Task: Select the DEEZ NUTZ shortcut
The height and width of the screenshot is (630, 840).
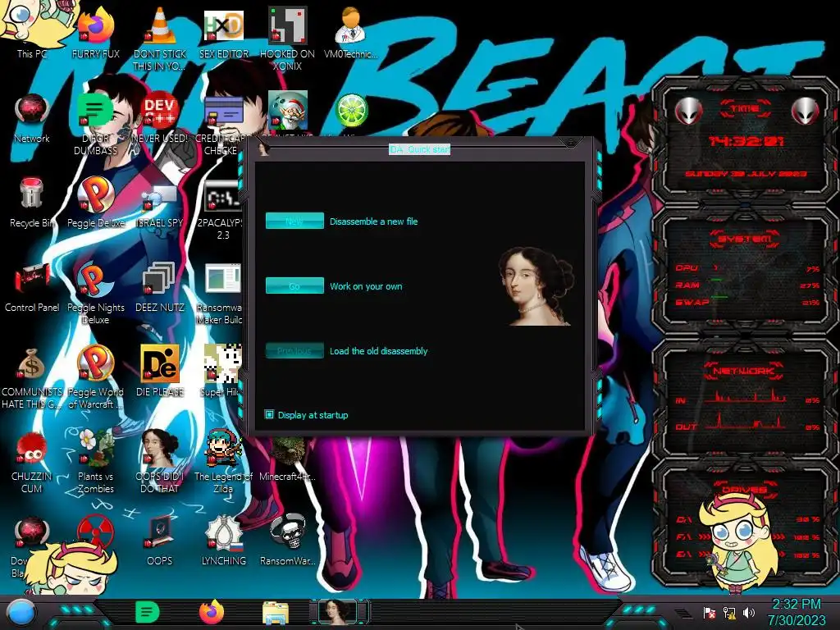Action: (160, 287)
